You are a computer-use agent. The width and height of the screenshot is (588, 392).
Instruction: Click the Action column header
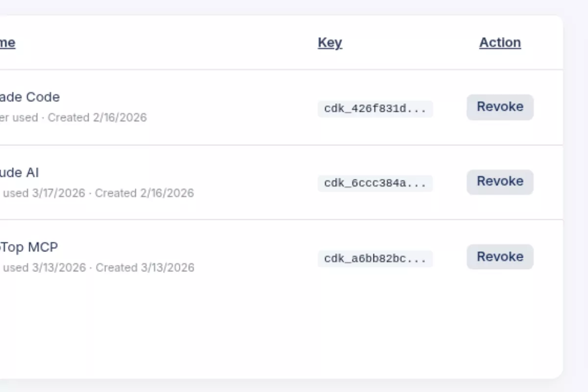(500, 43)
